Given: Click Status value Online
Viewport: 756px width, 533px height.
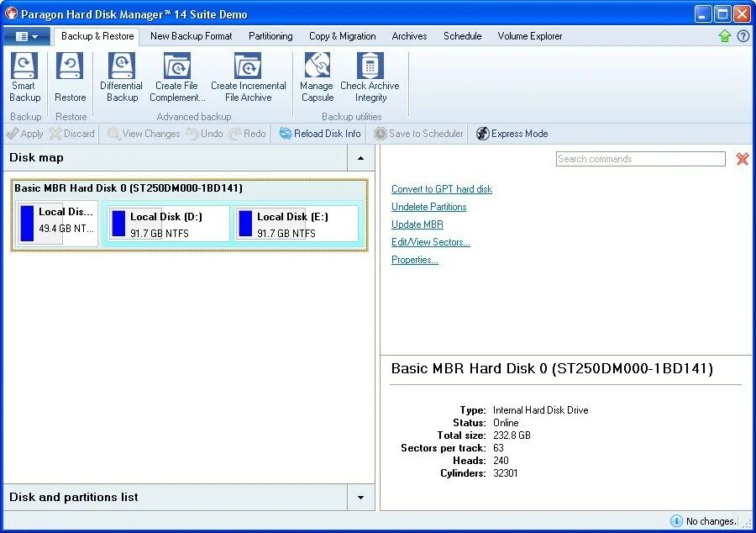Looking at the screenshot, I should click(506, 423).
